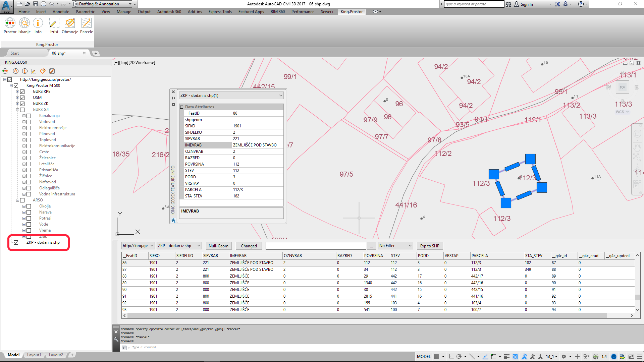Open the Express Tools ribbon tab
This screenshot has width=644, height=362.
pyautogui.click(x=220, y=12)
